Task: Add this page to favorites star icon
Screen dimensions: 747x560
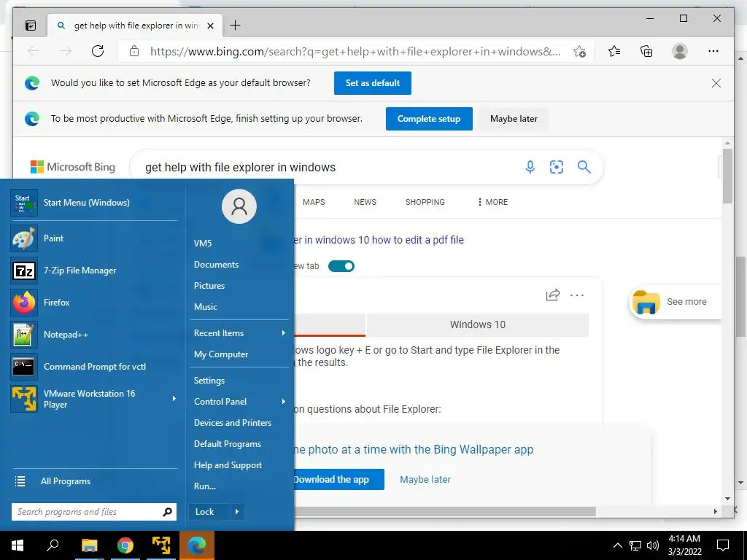Action: (579, 52)
